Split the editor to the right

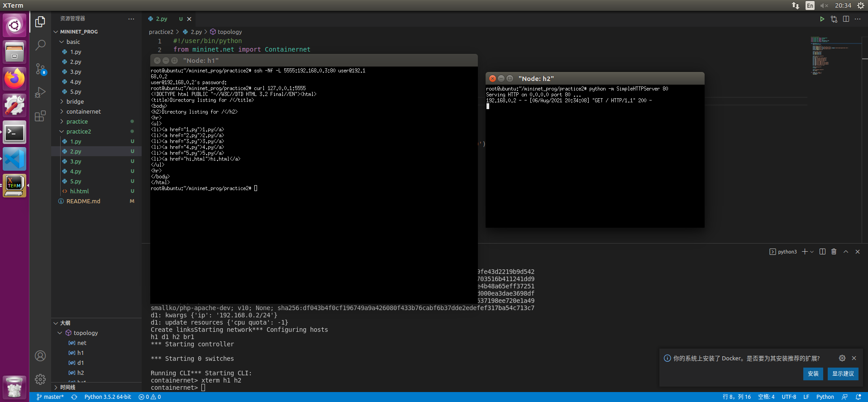[x=846, y=19]
